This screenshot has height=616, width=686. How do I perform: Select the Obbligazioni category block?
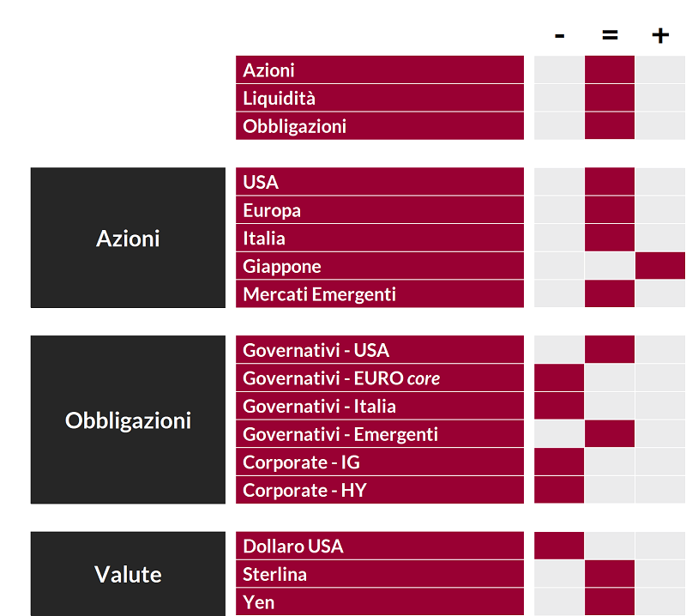[x=128, y=420]
